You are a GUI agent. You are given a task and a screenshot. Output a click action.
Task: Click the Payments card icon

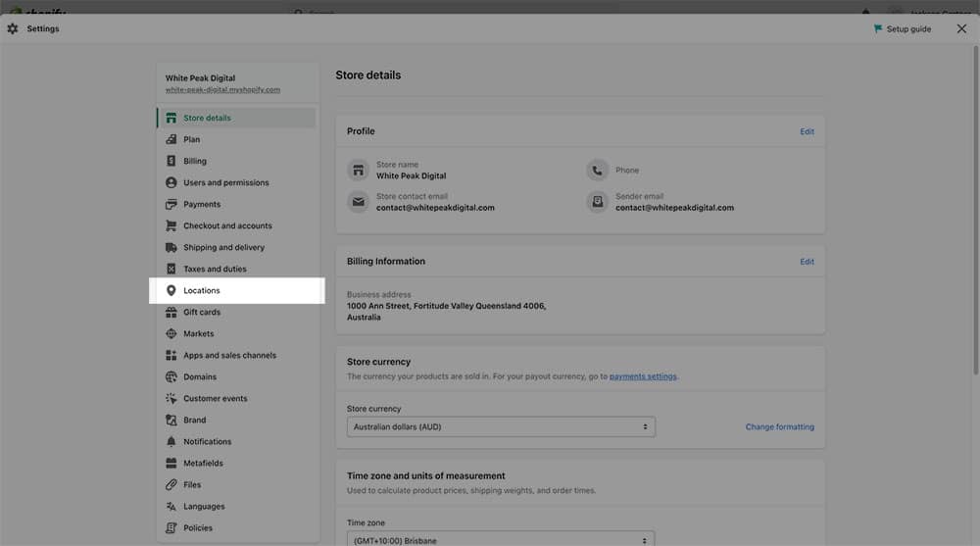tap(171, 204)
